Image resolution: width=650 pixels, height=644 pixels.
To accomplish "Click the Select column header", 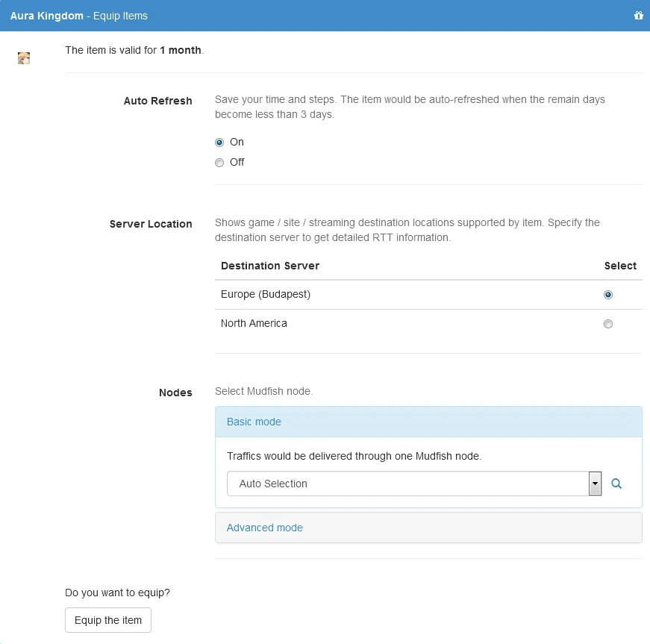I will (620, 266).
